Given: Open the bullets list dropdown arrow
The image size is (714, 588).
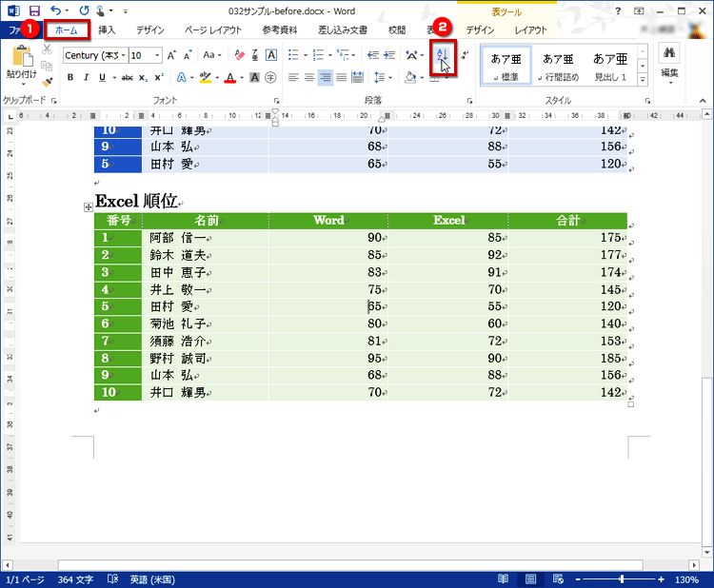Looking at the screenshot, I should coord(306,55).
